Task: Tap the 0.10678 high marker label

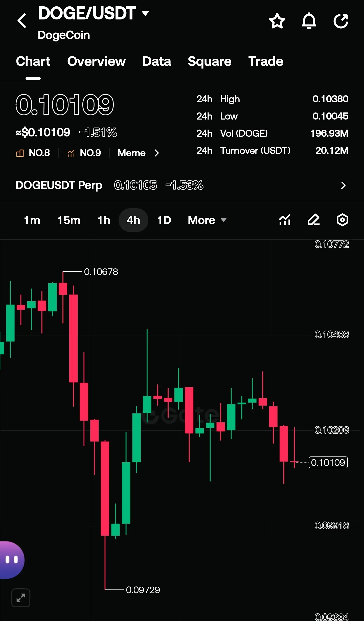Action: coord(101,272)
